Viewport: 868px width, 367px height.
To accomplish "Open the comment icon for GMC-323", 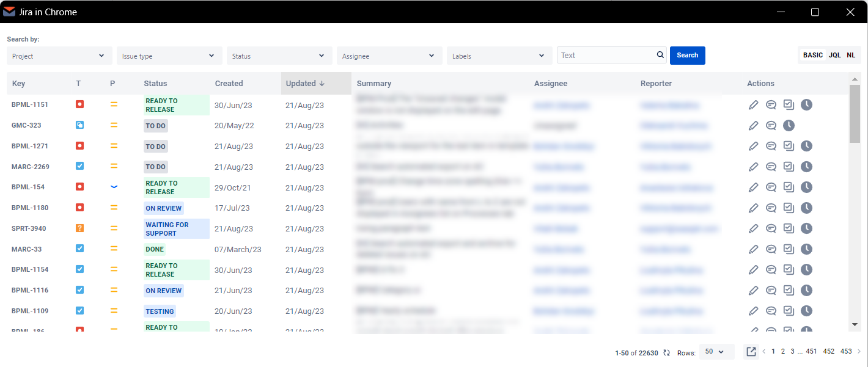I will pyautogui.click(x=771, y=125).
